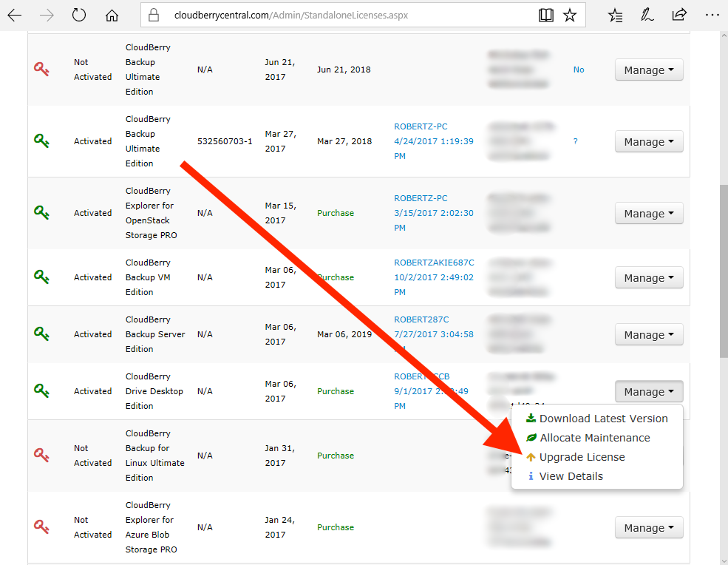The width and height of the screenshot is (728, 565).
Task: Click CloudBerry Backup for Linux Ultimate Edition name
Action: coord(154,456)
